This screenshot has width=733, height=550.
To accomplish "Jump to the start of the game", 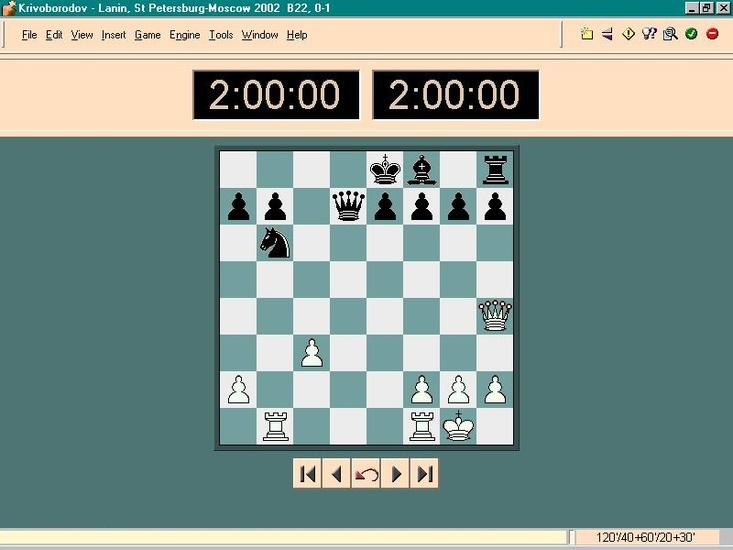I will click(x=307, y=474).
